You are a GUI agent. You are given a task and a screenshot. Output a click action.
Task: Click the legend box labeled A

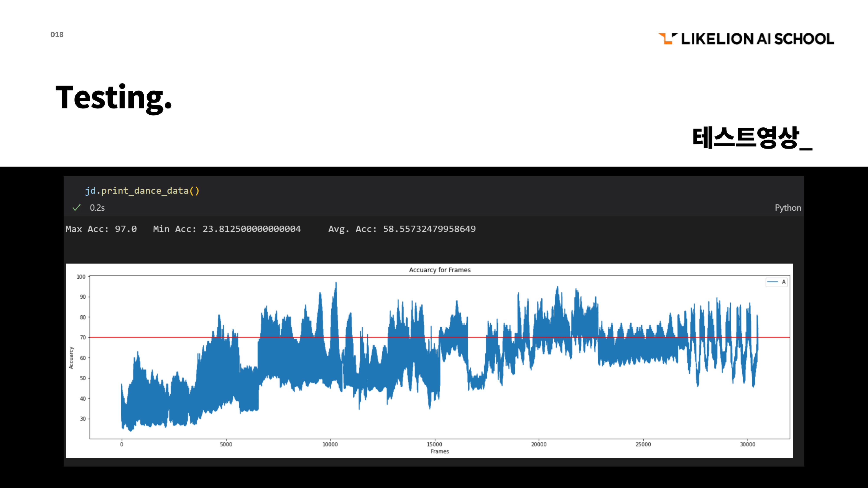[776, 282]
